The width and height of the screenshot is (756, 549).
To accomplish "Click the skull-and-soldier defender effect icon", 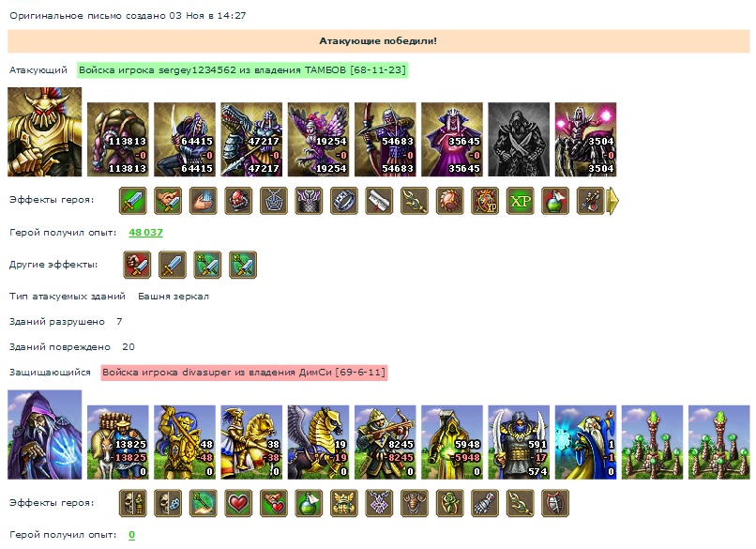I will (x=133, y=503).
